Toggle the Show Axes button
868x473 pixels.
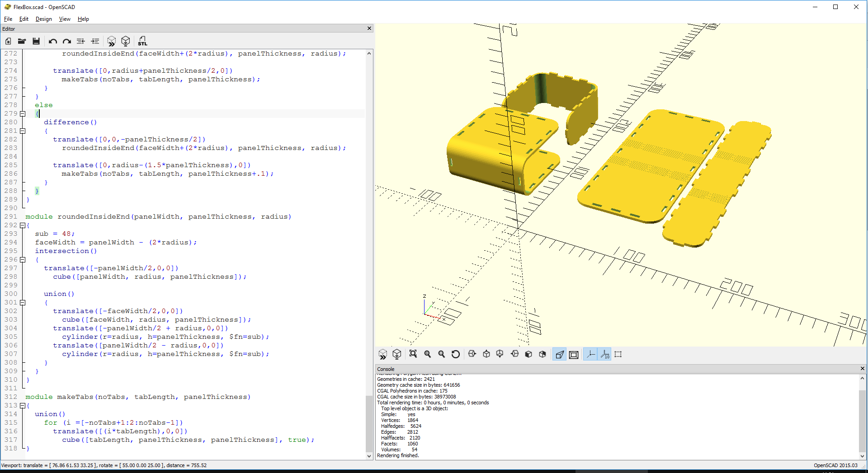click(590, 355)
